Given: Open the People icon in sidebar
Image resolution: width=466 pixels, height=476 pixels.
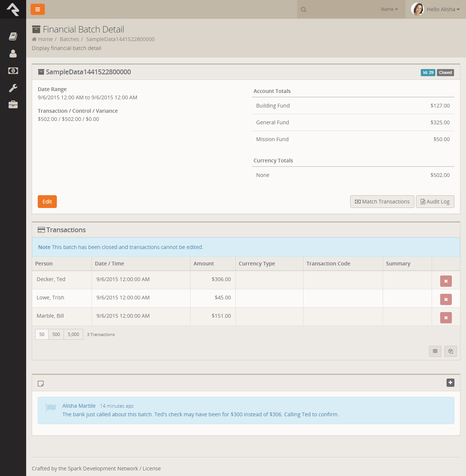Looking at the screenshot, I should tap(13, 54).
